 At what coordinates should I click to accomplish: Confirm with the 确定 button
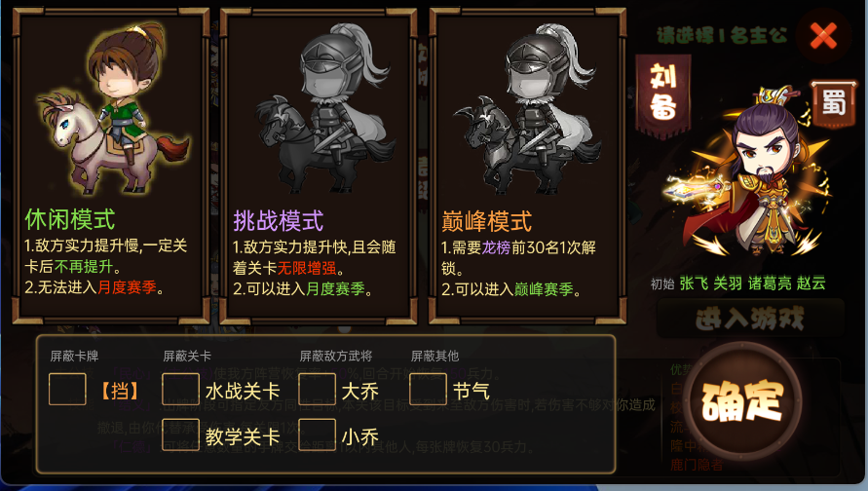click(x=741, y=401)
